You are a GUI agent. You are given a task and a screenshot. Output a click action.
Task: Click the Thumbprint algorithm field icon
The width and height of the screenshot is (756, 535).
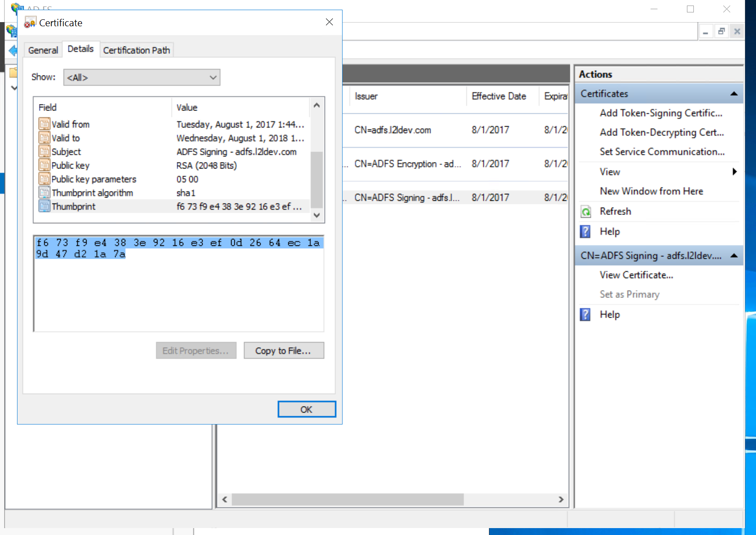click(x=44, y=193)
